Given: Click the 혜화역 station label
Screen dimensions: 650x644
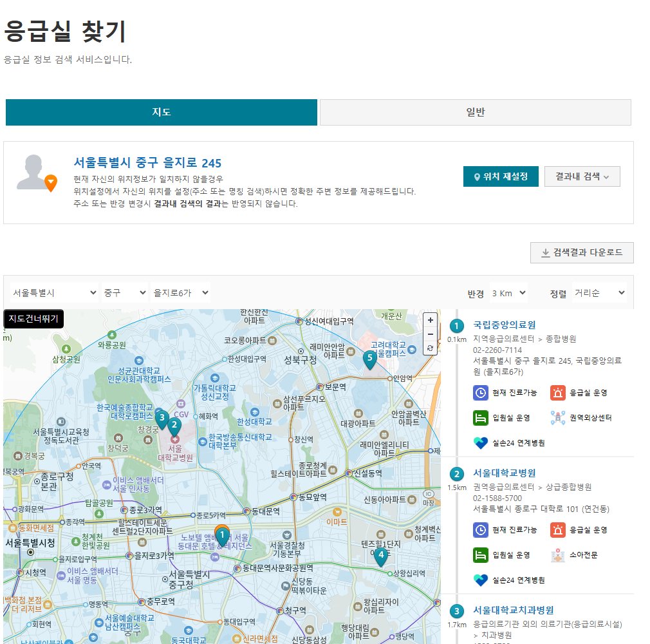Looking at the screenshot, I should [207, 416].
